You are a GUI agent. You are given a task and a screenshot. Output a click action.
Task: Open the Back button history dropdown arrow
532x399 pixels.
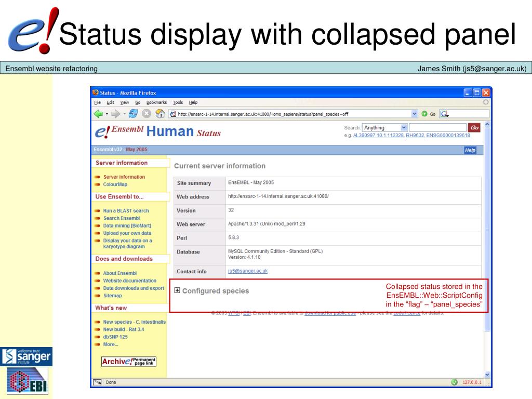tap(107, 114)
